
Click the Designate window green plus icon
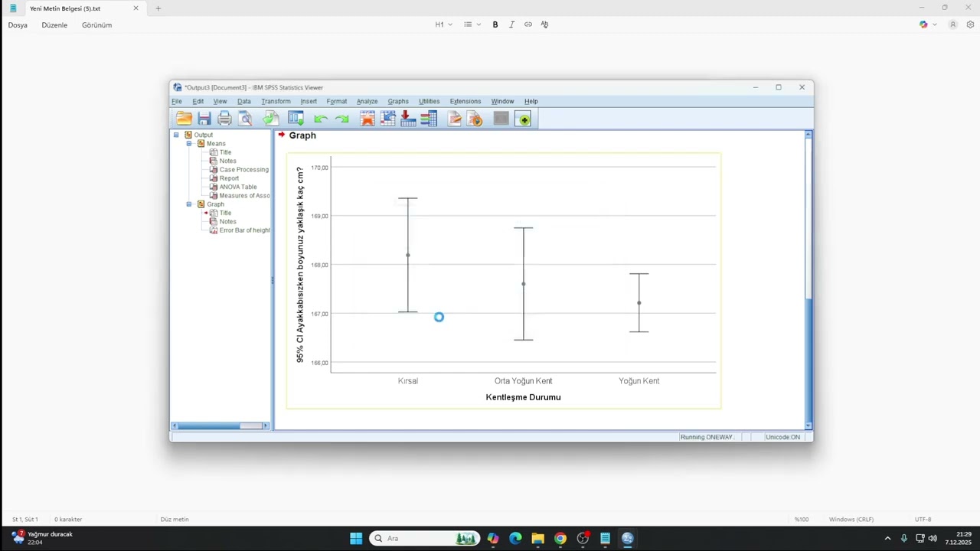[x=524, y=119]
